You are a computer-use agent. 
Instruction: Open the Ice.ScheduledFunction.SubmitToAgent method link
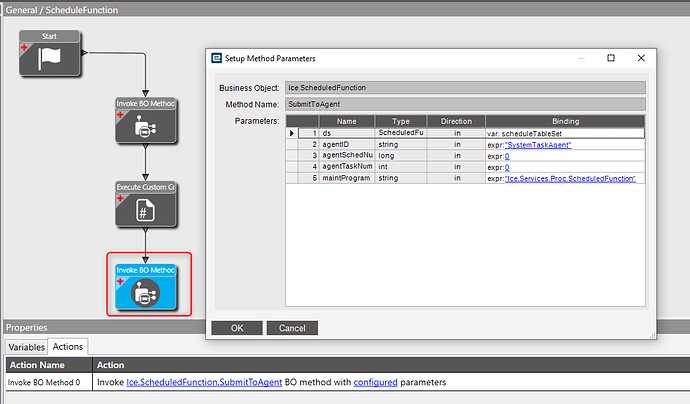(x=204, y=382)
